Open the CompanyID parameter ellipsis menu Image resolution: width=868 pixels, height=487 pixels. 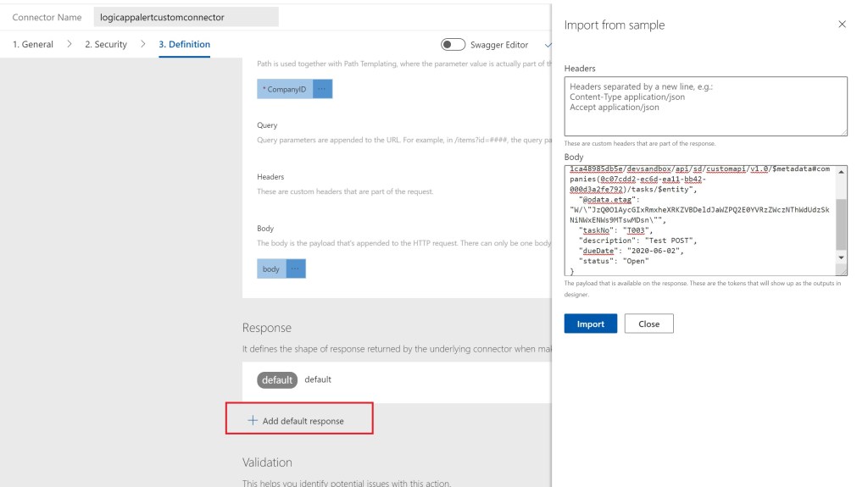pyautogui.click(x=322, y=89)
